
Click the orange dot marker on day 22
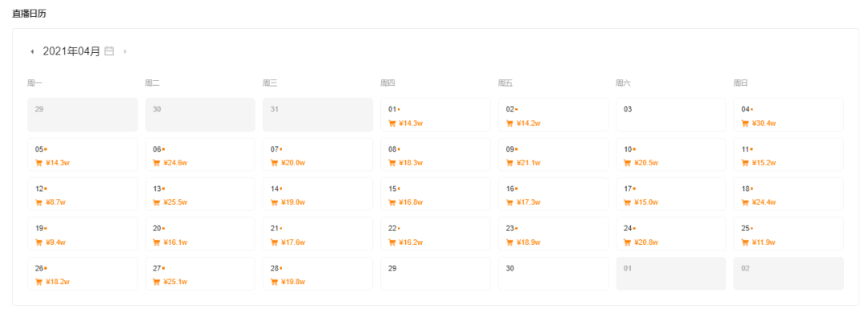399,229
